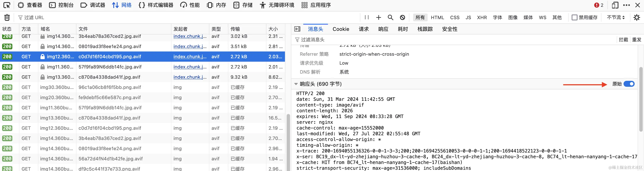Click the details panel vertical scrollbar
644x171 pixels.
(641, 99)
